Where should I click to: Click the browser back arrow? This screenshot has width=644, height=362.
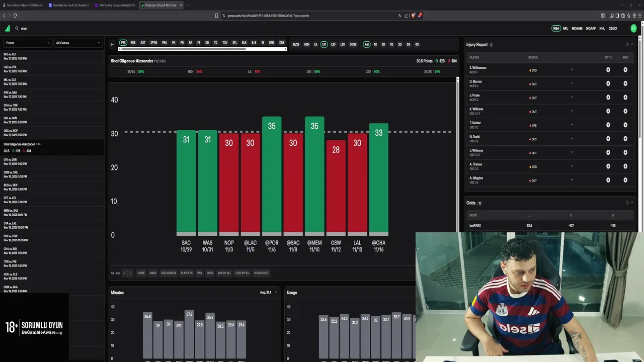click(x=4, y=16)
